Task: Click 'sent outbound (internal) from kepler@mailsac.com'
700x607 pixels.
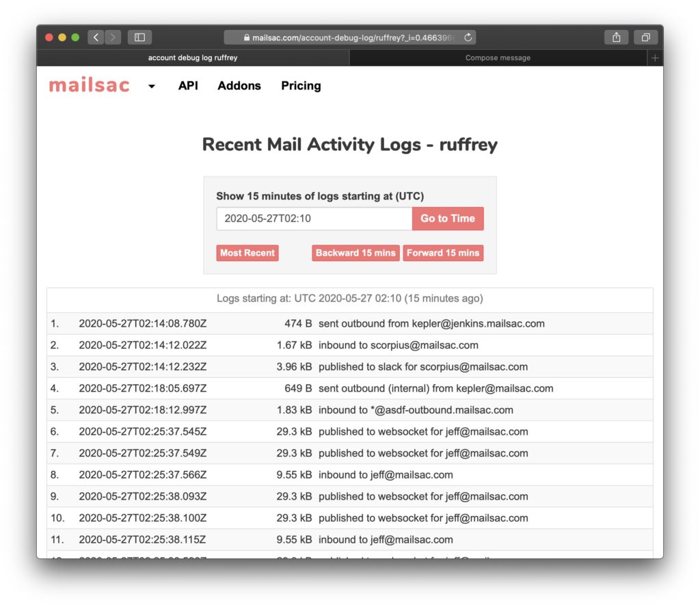Action: click(x=435, y=388)
